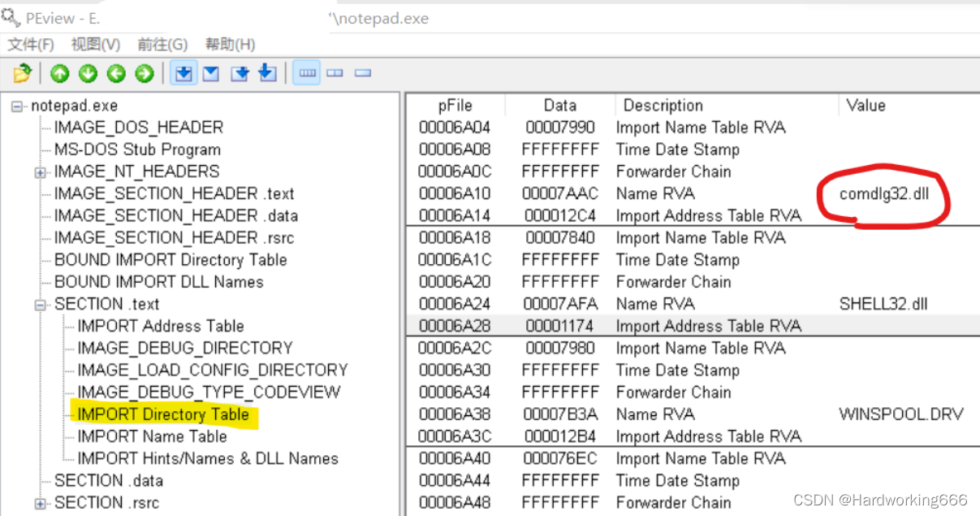Select MS-DOS Stub Program tree item
Viewport: 980px width, 516px height.
[137, 150]
